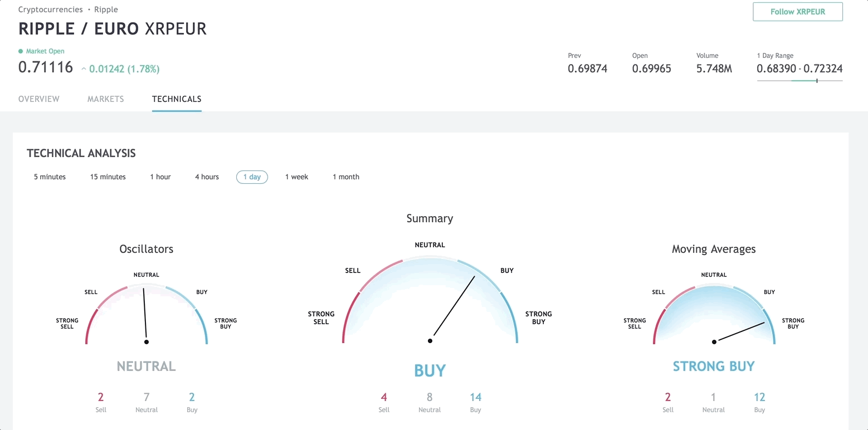Click the price change 0.01242 (1.78%)
Image resolution: width=868 pixels, height=430 pixels.
(x=124, y=69)
